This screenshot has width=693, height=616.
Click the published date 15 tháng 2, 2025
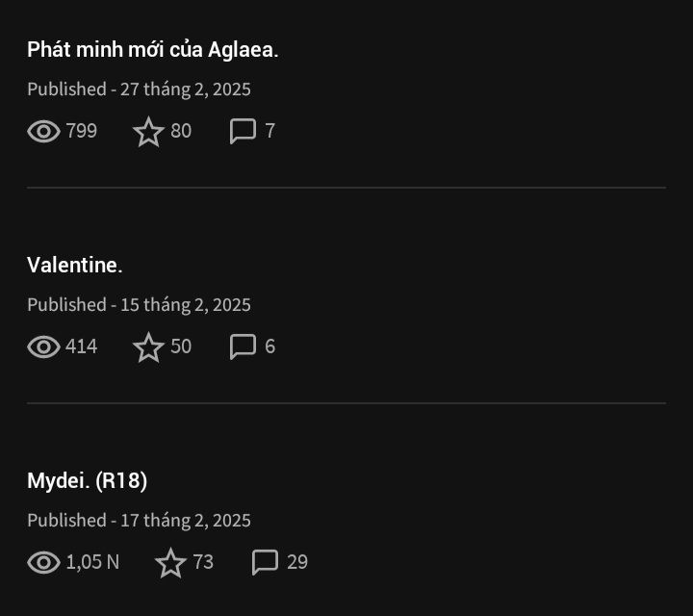(186, 305)
